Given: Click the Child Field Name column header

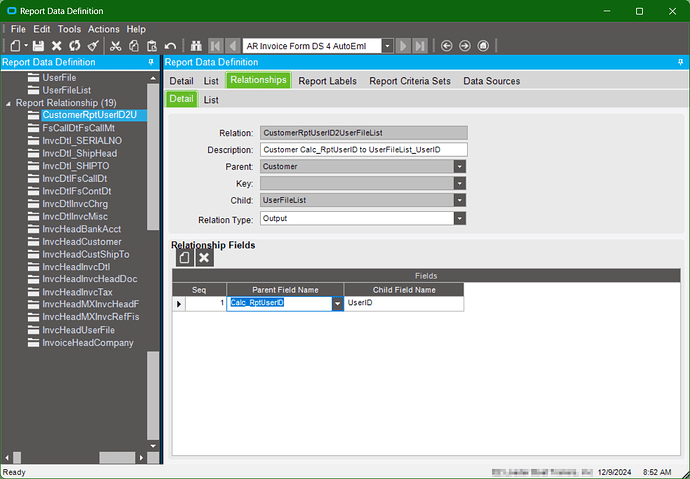Looking at the screenshot, I should [x=404, y=290].
